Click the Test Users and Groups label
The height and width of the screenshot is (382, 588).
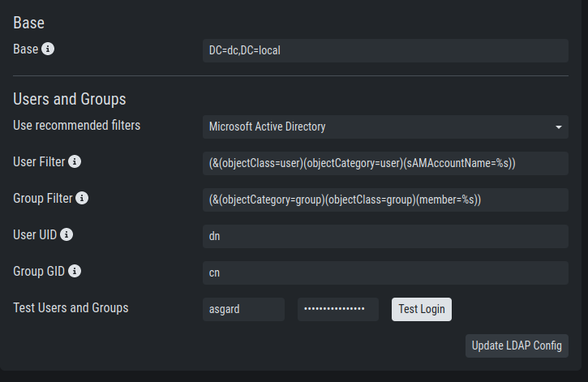(x=71, y=307)
